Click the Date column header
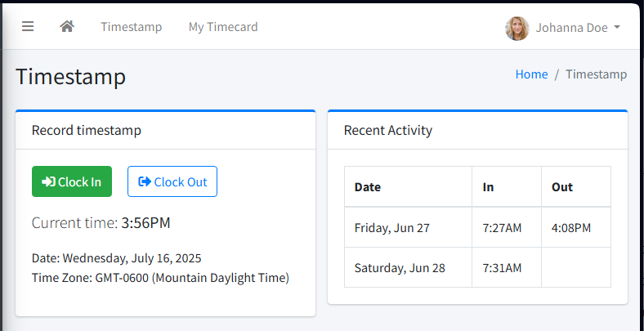 point(368,187)
